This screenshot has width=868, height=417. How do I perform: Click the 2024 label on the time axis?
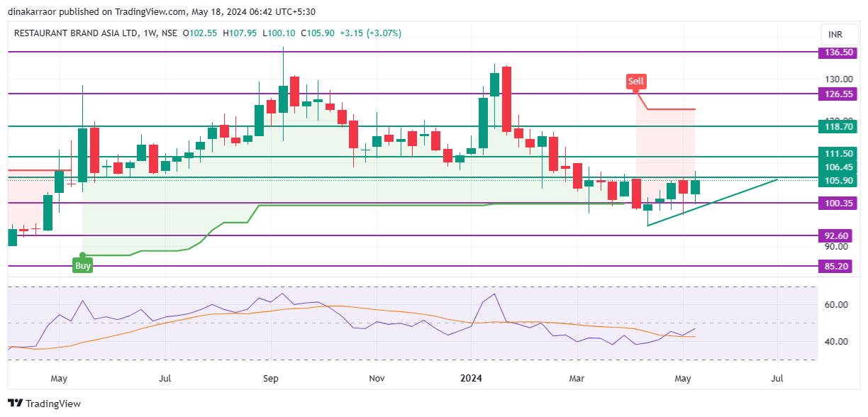pos(470,379)
